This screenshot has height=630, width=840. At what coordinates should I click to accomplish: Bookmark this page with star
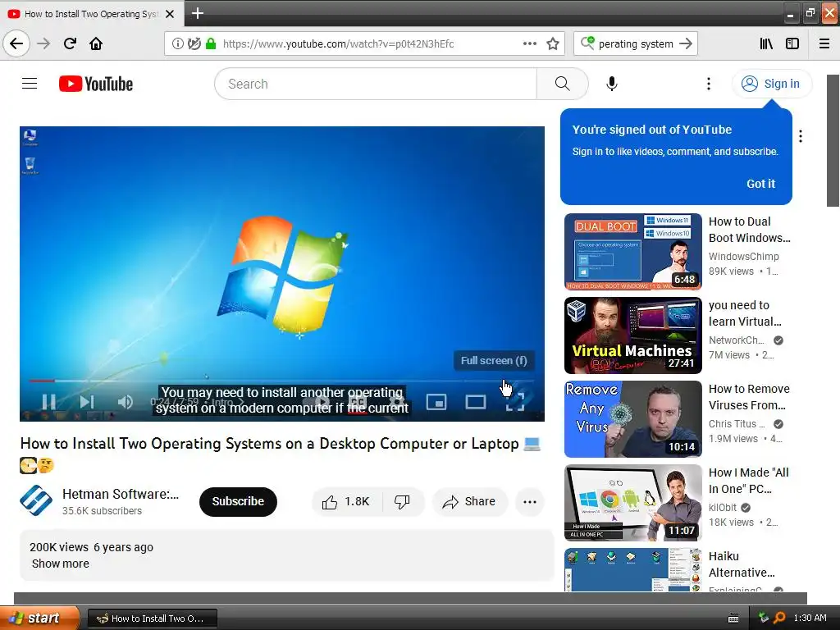pos(553,43)
